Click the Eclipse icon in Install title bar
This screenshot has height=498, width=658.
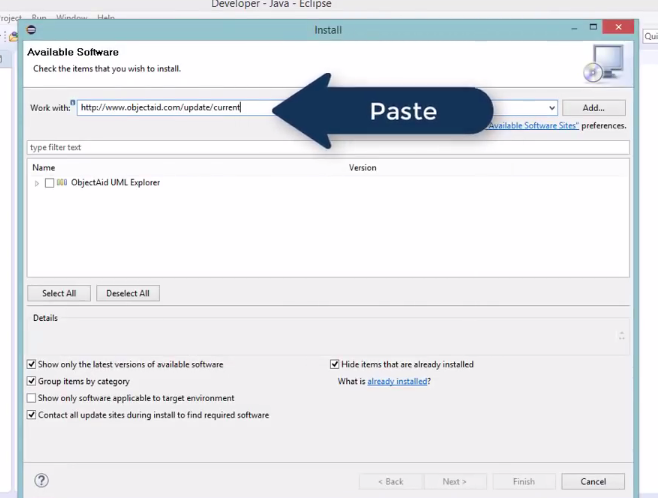tap(31, 30)
